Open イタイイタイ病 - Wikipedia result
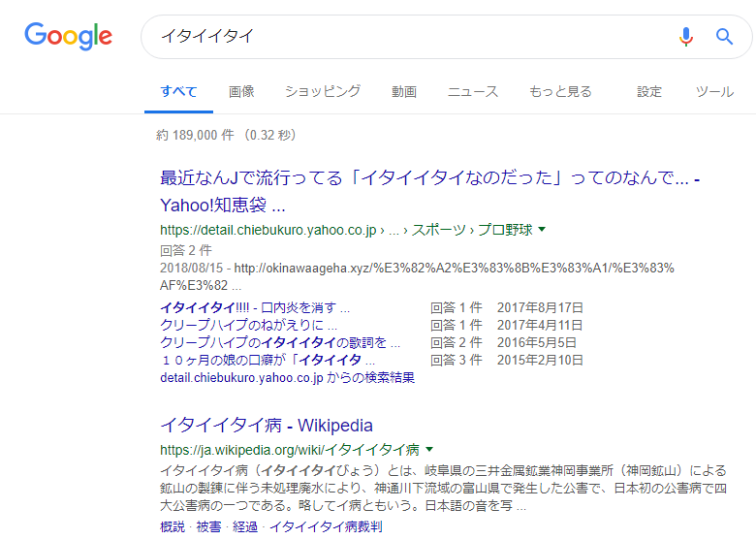This screenshot has height=540, width=756. coord(267,426)
